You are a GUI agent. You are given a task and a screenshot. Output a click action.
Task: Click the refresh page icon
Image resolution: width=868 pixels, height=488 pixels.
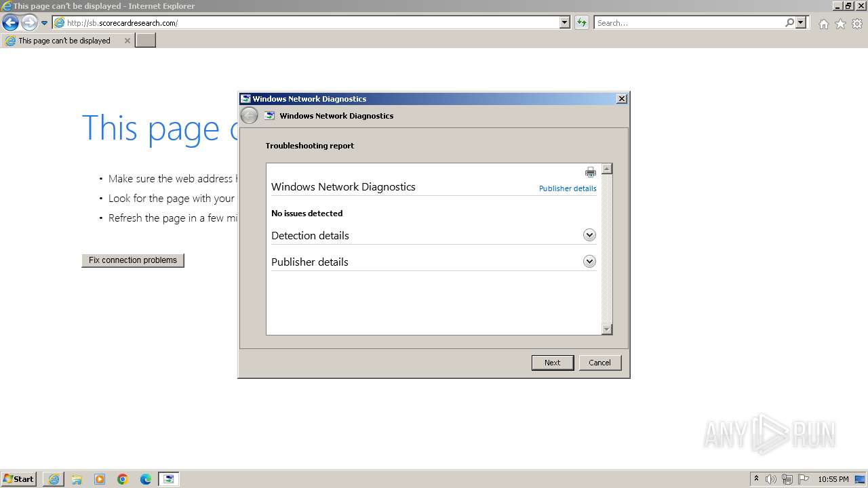coord(582,23)
